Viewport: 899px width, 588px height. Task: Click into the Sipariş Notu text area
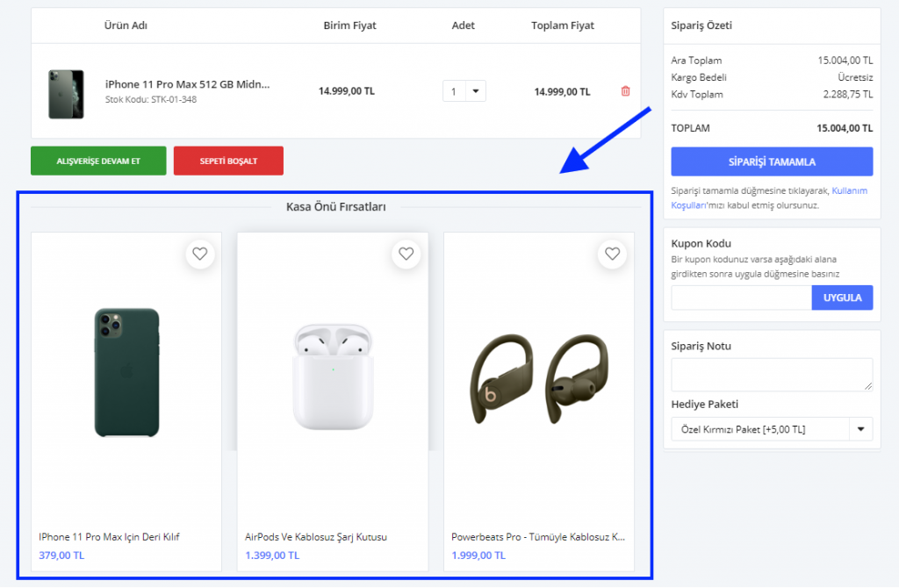click(x=772, y=375)
